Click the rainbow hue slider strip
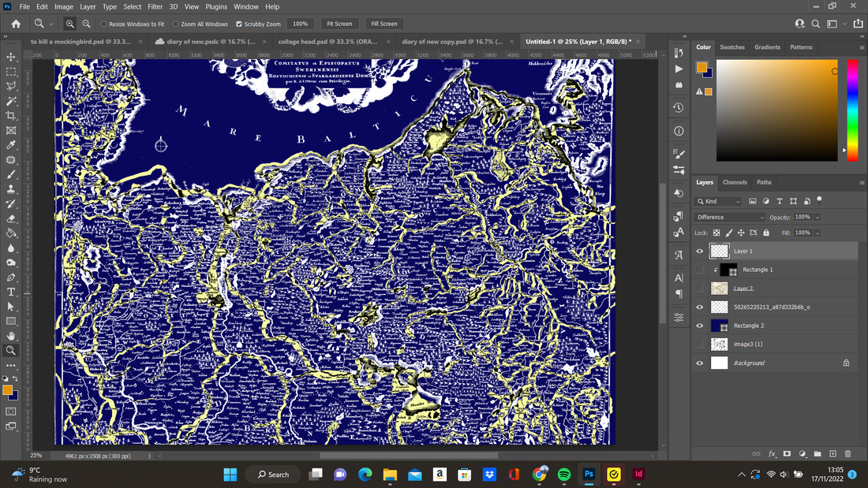 click(852, 110)
